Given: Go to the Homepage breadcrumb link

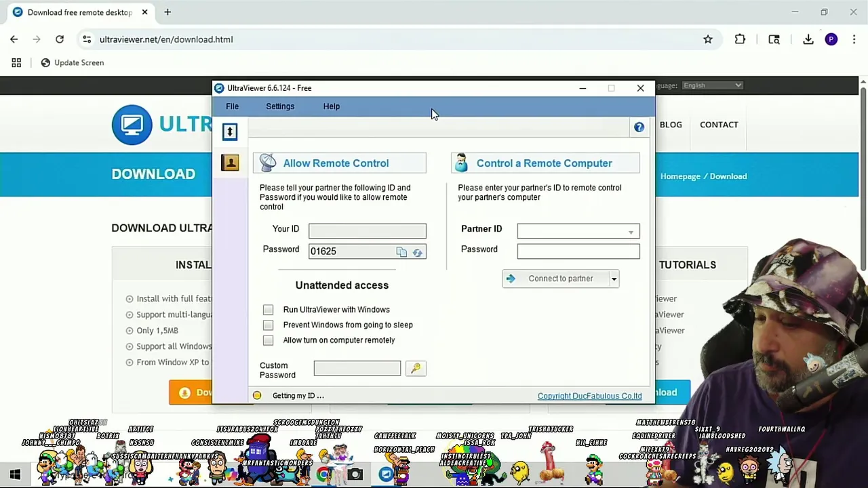Looking at the screenshot, I should point(680,176).
